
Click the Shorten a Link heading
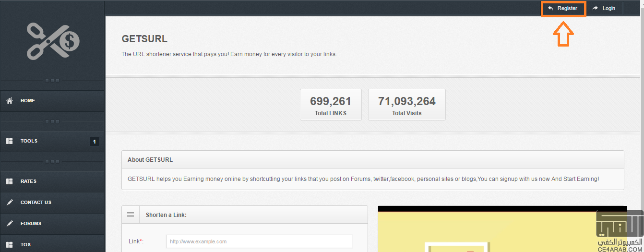pyautogui.click(x=166, y=215)
